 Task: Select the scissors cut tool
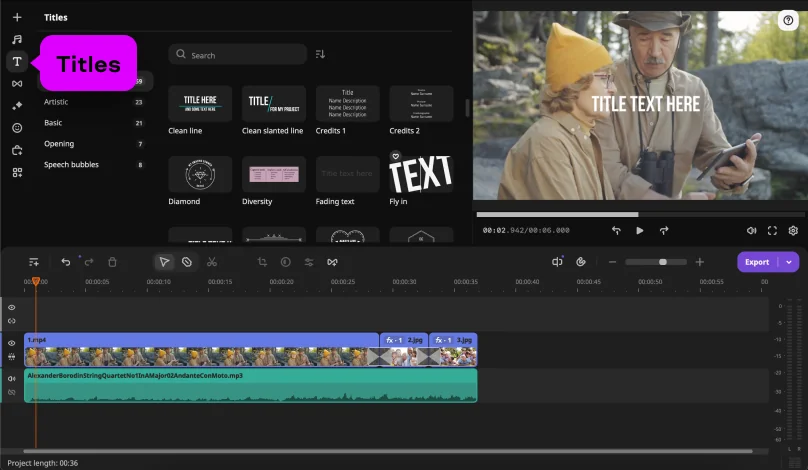pyautogui.click(x=212, y=262)
